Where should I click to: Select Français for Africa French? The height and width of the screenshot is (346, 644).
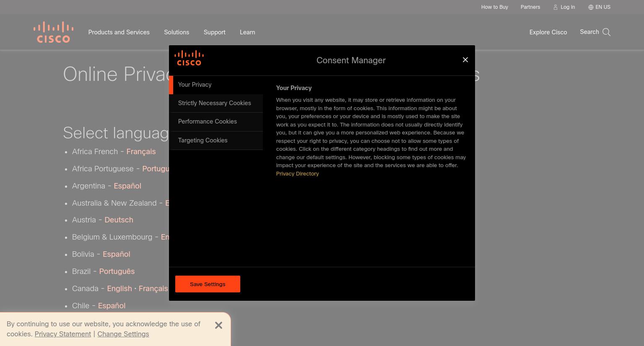point(141,152)
